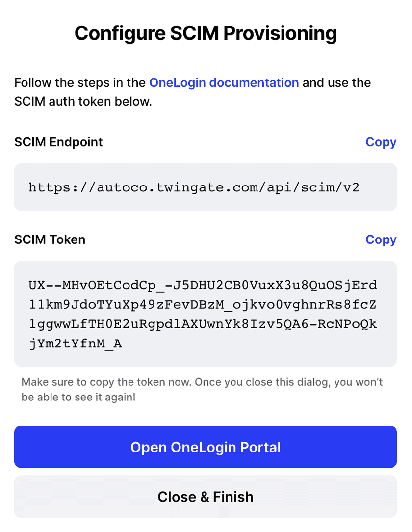
Task: Click inside the SCIM Endpoint URL field
Action: click(206, 187)
